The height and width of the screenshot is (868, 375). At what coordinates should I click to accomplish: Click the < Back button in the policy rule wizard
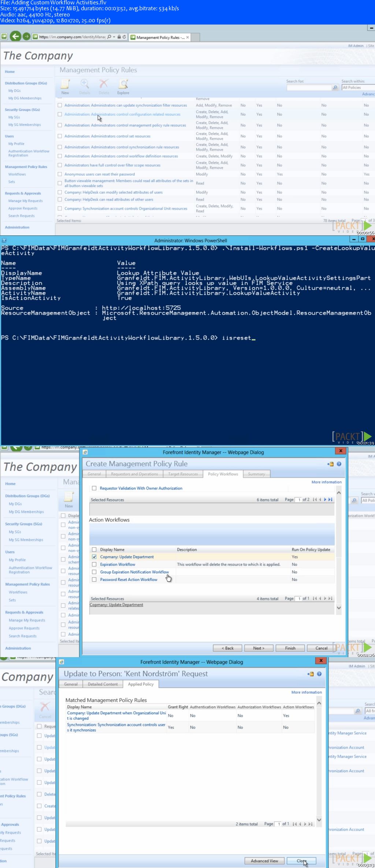[227, 648]
